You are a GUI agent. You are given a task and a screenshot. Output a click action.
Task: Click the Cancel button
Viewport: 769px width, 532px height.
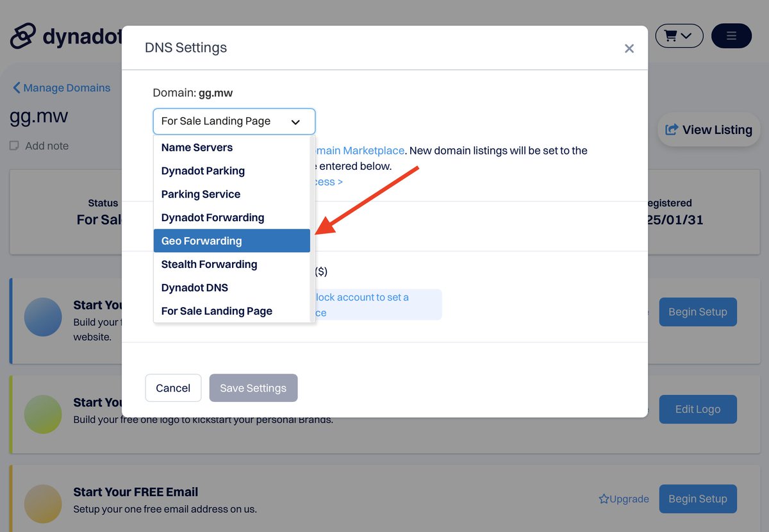[173, 388]
